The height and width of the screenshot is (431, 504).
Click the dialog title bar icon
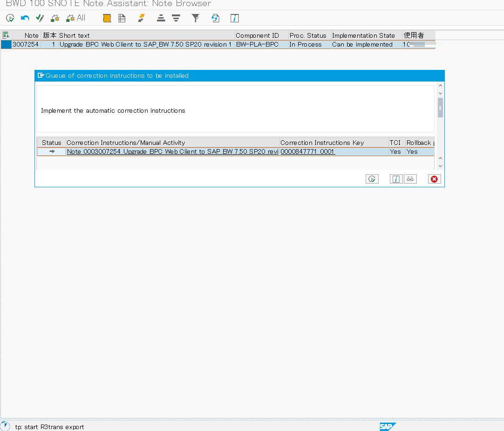pos(41,75)
